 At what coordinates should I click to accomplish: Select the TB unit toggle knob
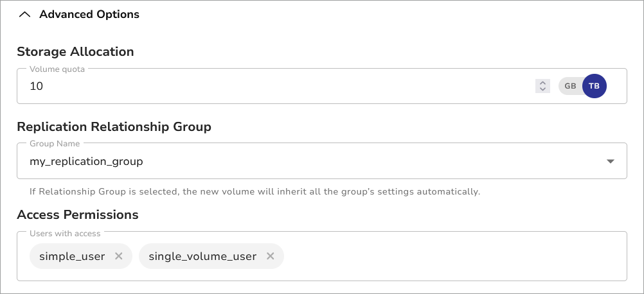594,86
